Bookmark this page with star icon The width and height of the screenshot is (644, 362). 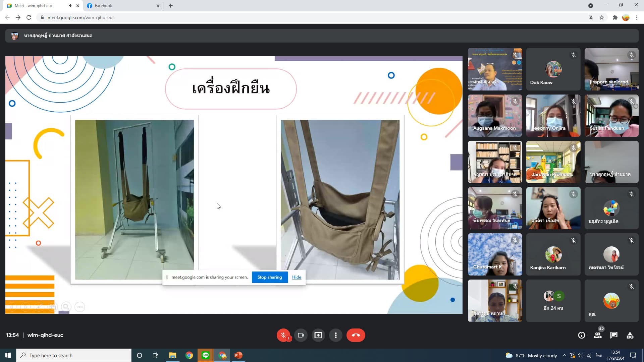[x=602, y=17]
